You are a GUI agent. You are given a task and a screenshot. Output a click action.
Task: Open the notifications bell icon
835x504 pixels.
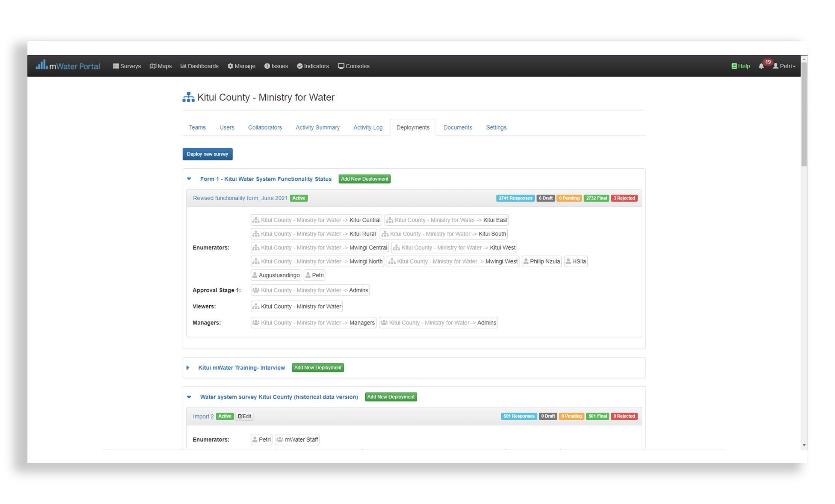pyautogui.click(x=761, y=66)
